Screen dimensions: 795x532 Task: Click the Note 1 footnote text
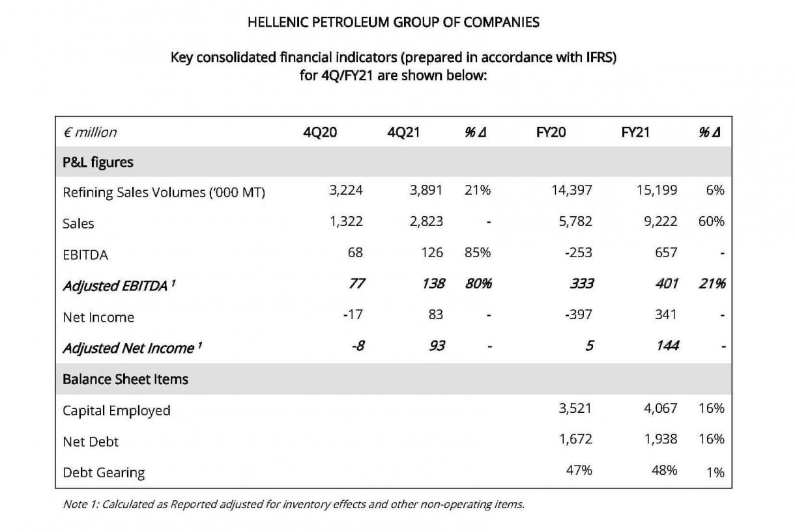[293, 504]
